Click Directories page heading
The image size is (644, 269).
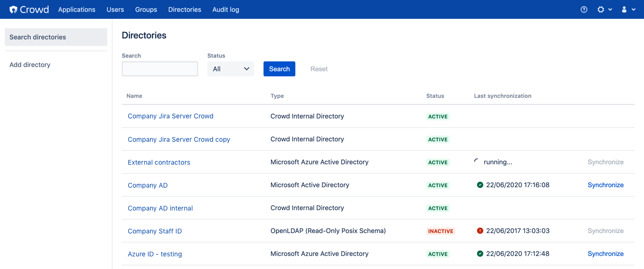tap(144, 35)
